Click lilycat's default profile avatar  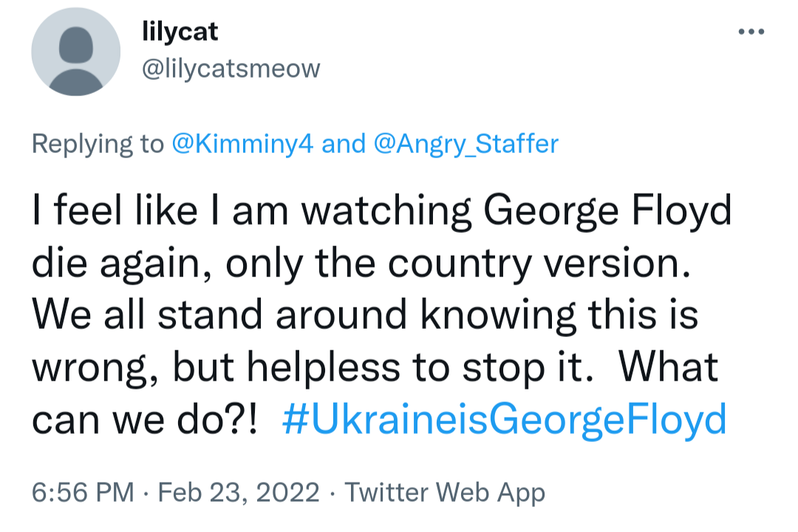click(x=75, y=52)
